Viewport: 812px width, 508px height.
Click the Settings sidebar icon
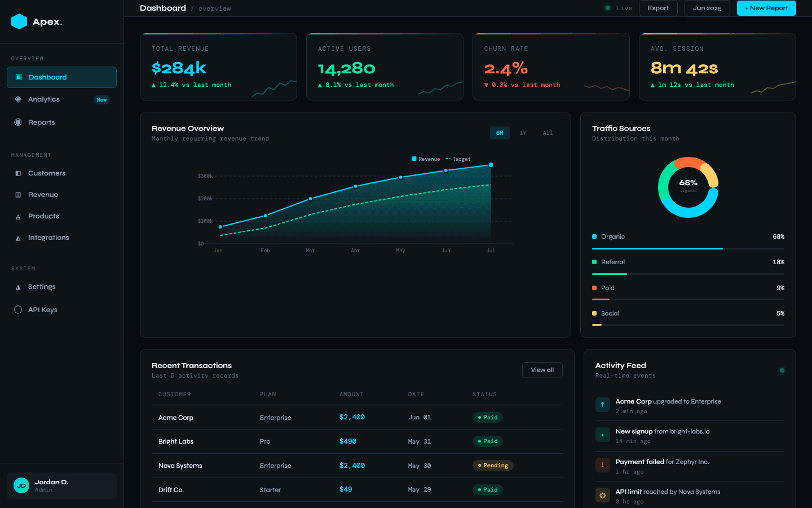pyautogui.click(x=18, y=287)
